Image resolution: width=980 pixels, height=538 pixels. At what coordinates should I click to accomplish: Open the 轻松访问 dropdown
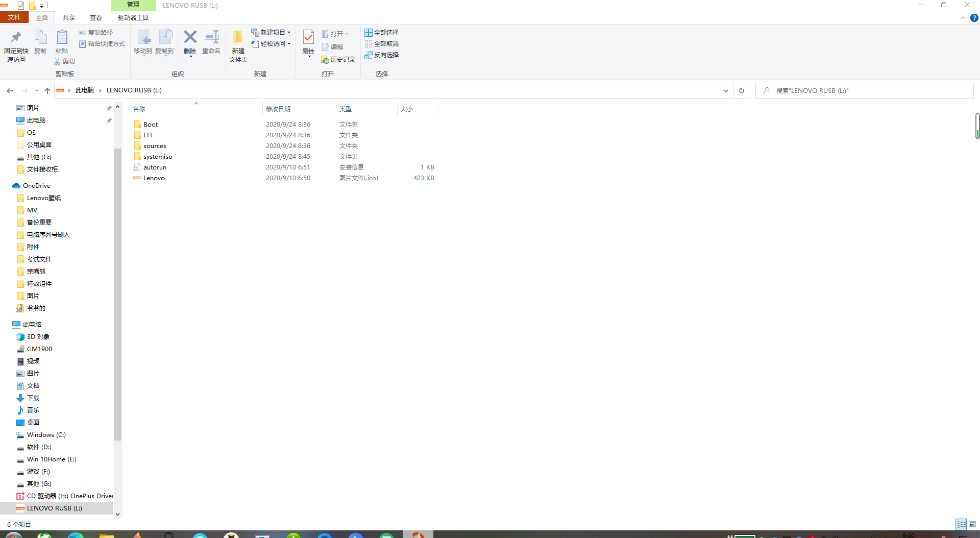[271, 44]
